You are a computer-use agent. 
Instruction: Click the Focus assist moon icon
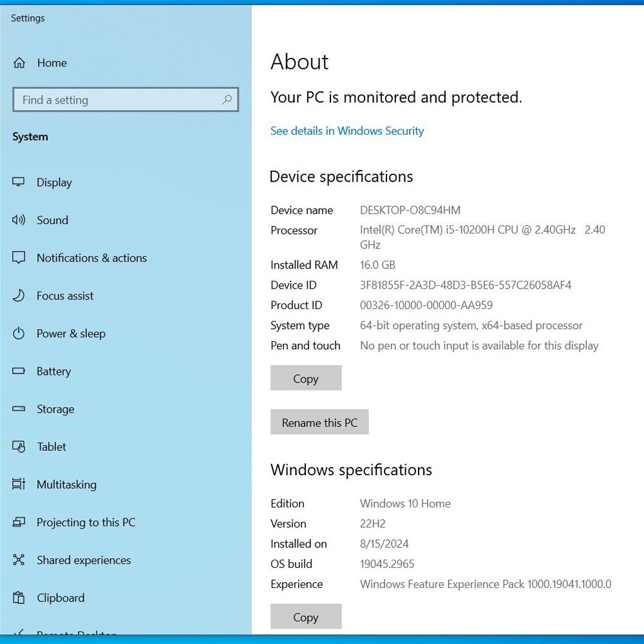coord(19,296)
